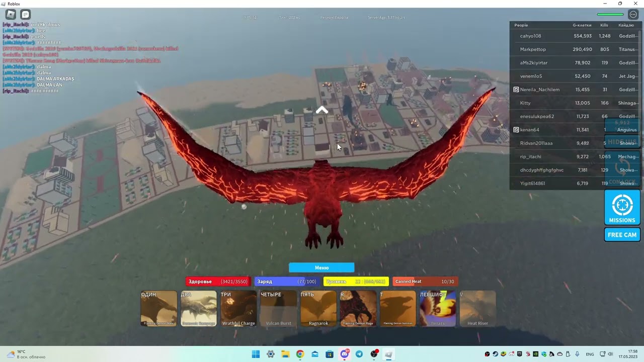Toggle the Летать fly ability
This screenshot has width=644, height=362.
coord(438,309)
